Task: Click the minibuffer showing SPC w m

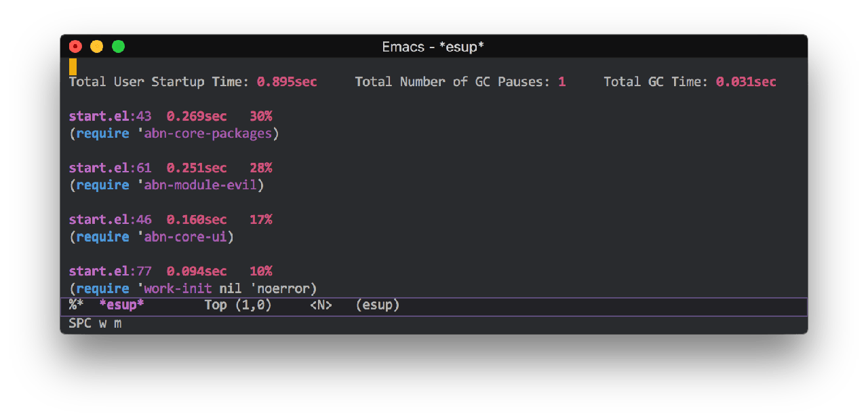Action: (x=95, y=324)
